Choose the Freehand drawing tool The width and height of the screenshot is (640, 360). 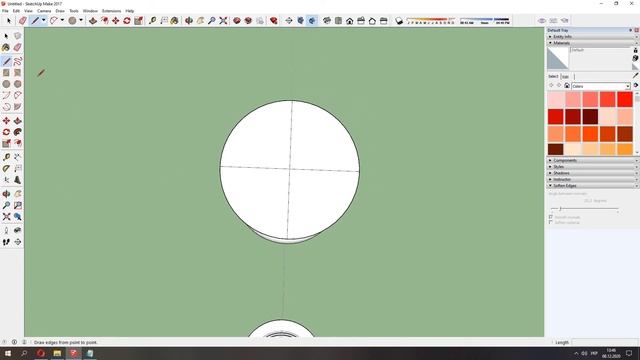(18, 61)
